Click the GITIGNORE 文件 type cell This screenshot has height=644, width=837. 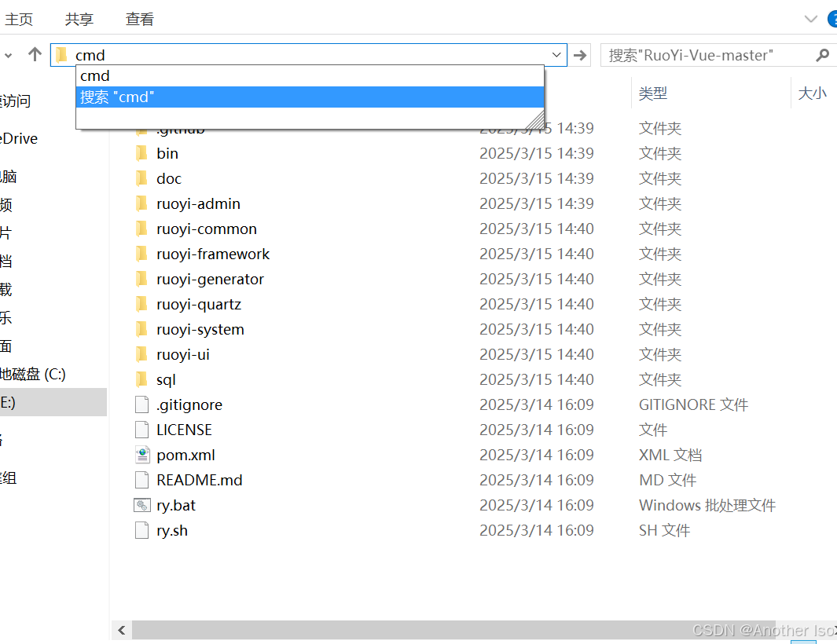(x=693, y=405)
